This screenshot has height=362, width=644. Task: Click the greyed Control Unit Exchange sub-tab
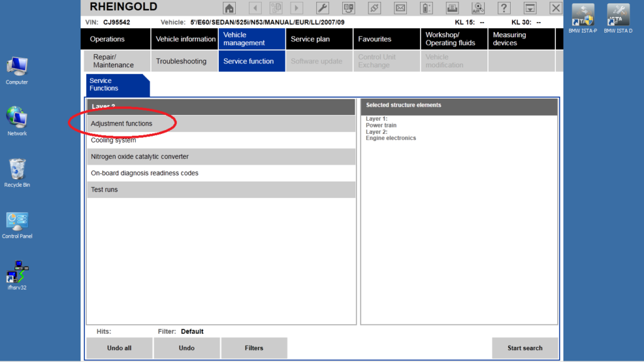coord(387,61)
